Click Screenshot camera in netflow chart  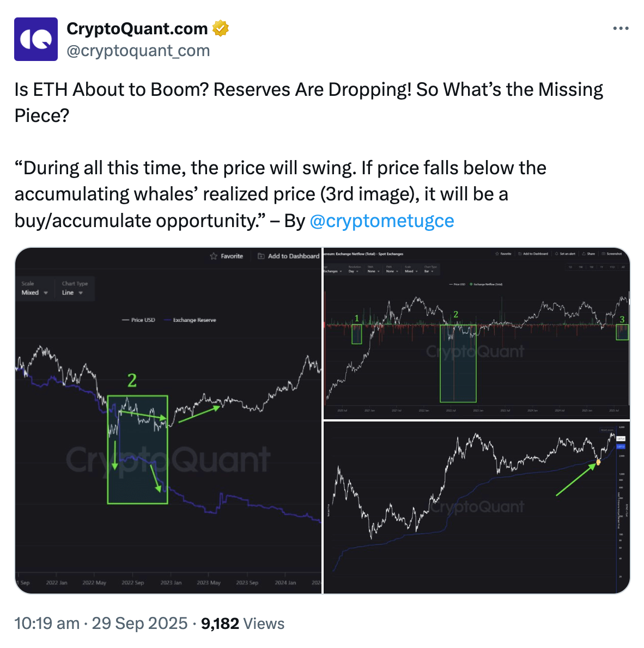[603, 254]
